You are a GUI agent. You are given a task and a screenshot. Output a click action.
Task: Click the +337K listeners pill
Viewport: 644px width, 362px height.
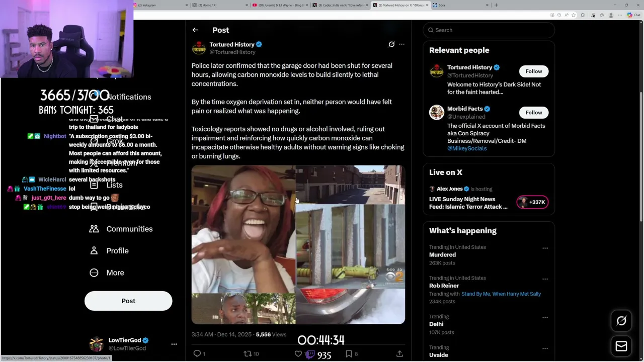[532, 202]
